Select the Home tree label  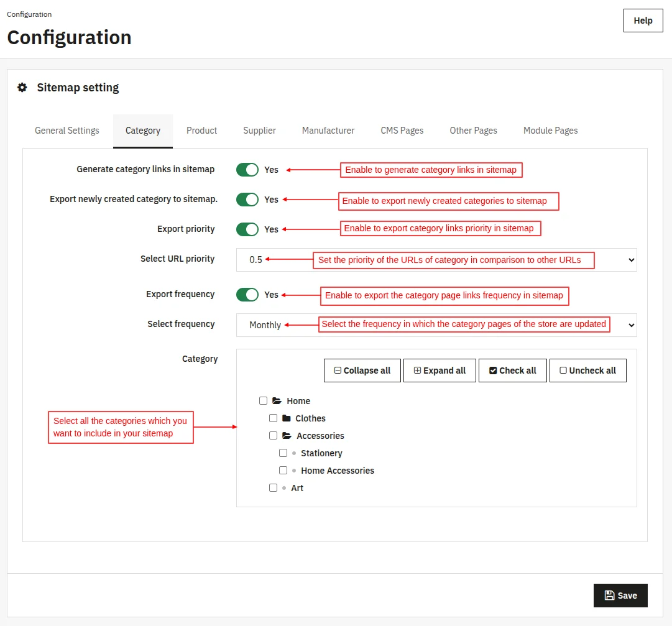(298, 401)
